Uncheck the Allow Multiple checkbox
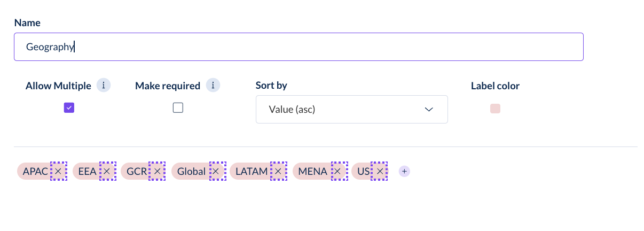Viewport: 644px width, 231px height. [x=69, y=108]
